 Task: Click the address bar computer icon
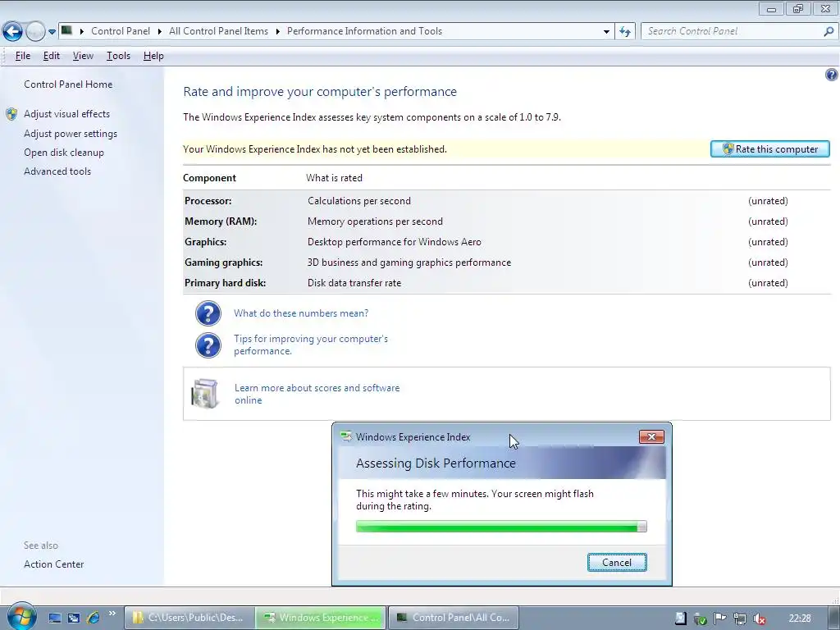66,30
